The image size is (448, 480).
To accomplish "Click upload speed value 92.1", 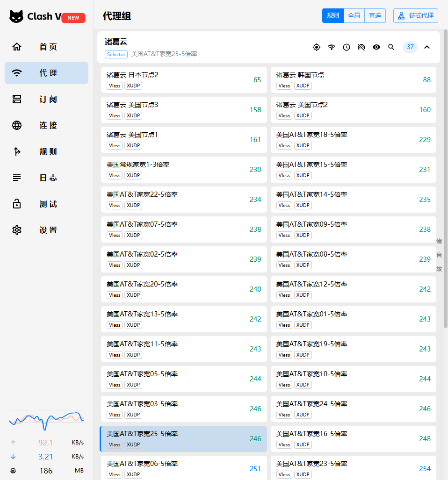I will coord(46,443).
